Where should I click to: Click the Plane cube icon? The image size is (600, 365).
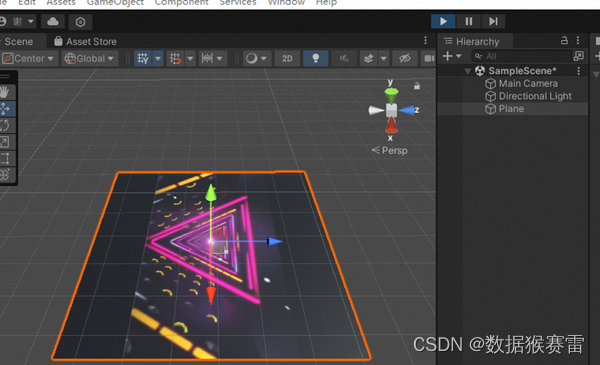491,109
